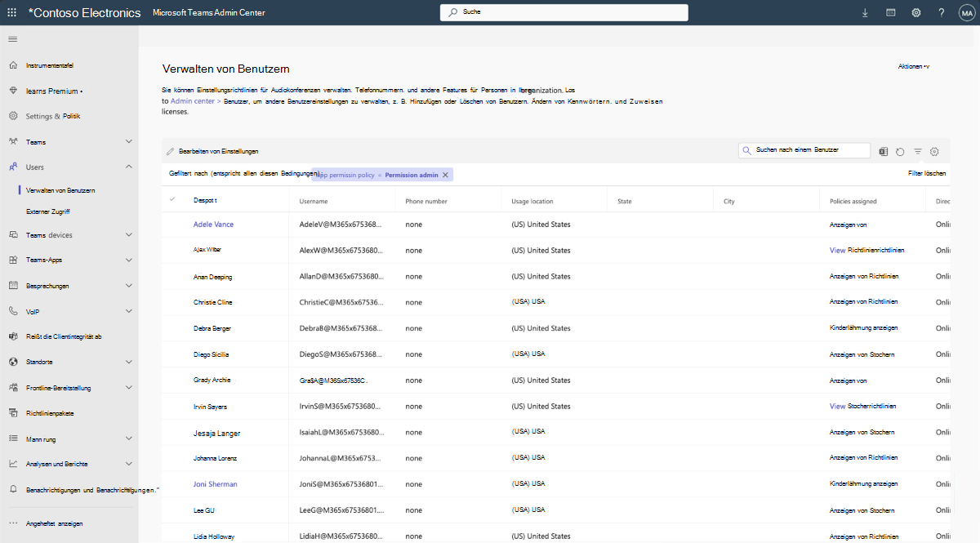Viewport: 980px width, 543px height.
Task: Expand the Mann rung chevron
Action: pos(129,438)
